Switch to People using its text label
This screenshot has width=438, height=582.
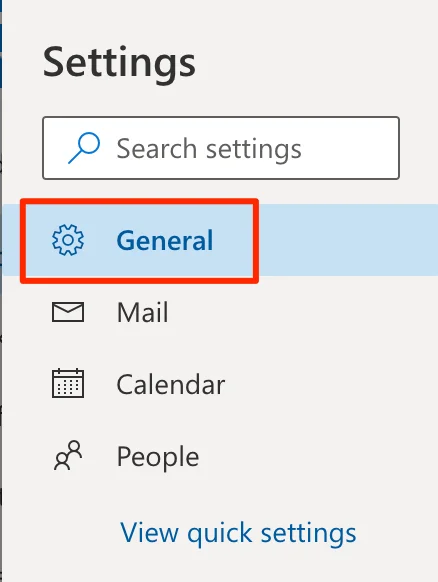tap(158, 457)
